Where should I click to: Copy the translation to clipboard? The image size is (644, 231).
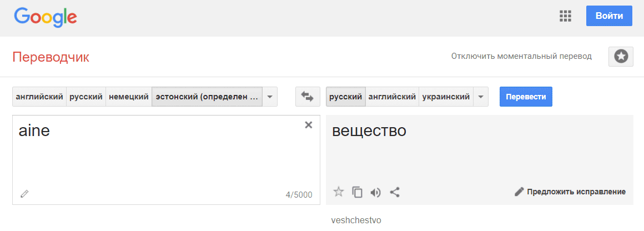click(358, 192)
